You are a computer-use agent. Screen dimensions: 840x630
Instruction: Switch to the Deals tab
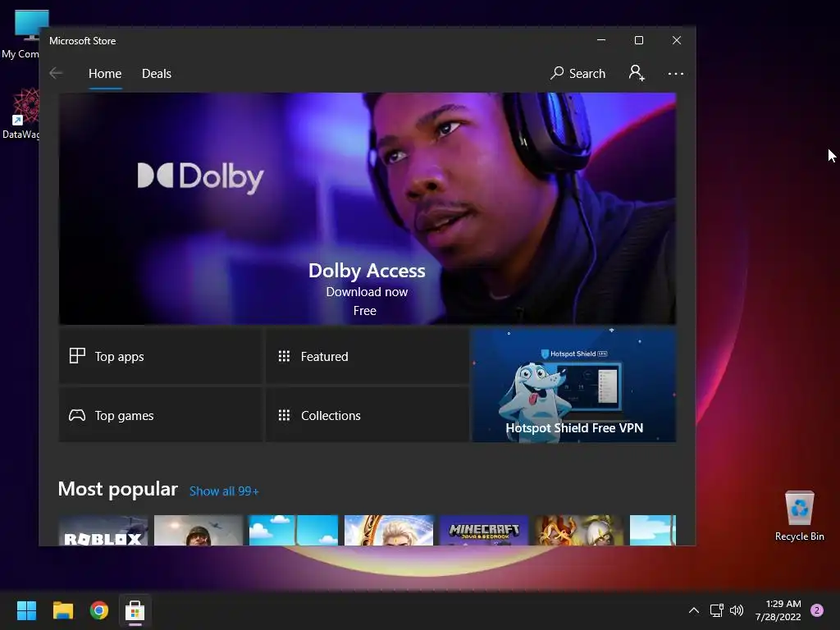pos(157,73)
